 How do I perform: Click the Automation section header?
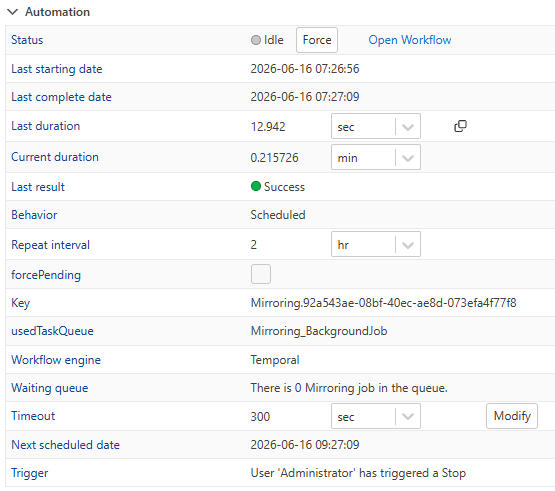57,12
